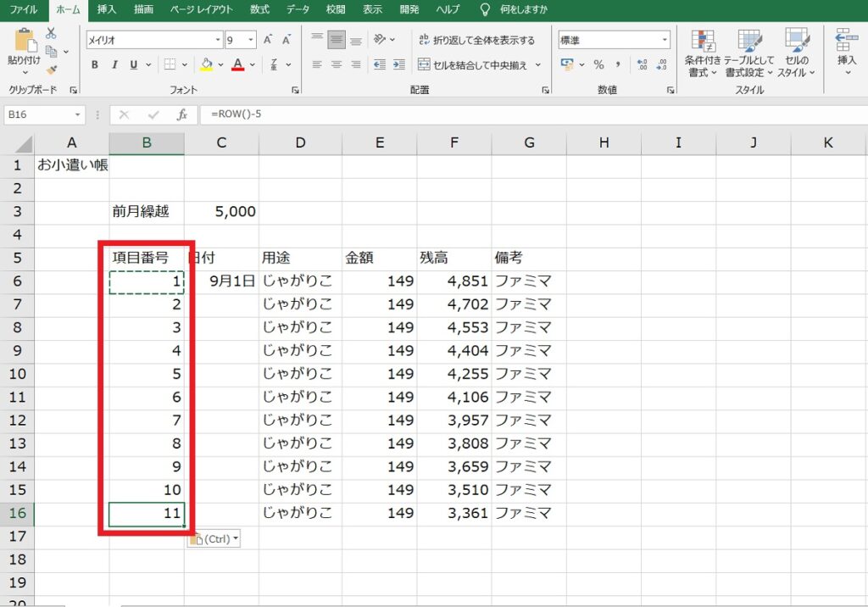This screenshot has width=868, height=607.
Task: Select cell containing 前月繰越
Action: coord(147,212)
